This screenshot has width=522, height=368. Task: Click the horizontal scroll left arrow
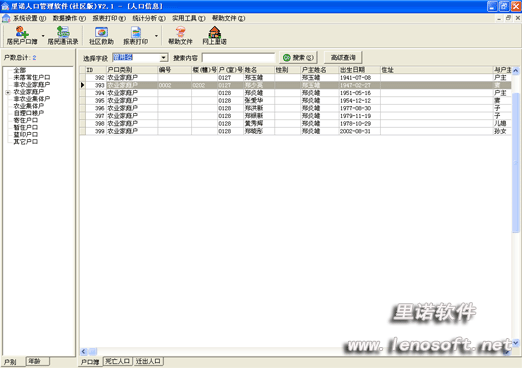click(x=84, y=351)
